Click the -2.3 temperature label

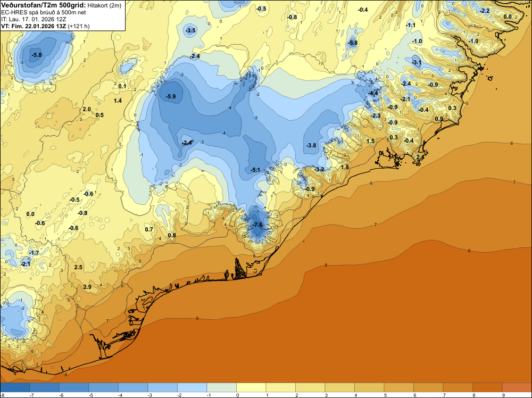[376, 115]
